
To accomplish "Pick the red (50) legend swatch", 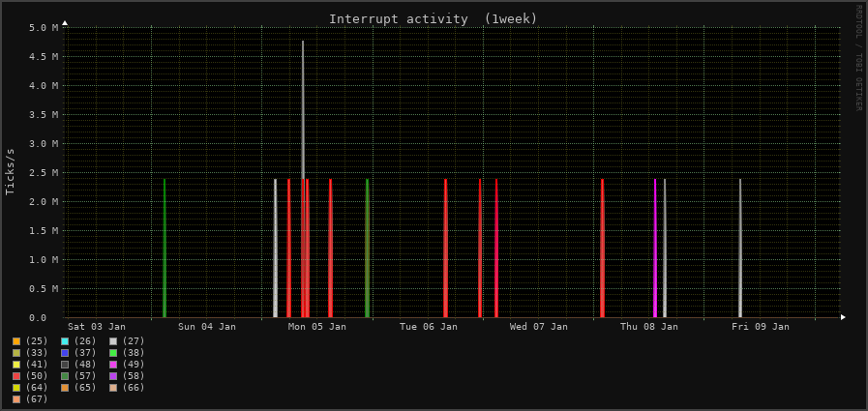I will coord(16,376).
